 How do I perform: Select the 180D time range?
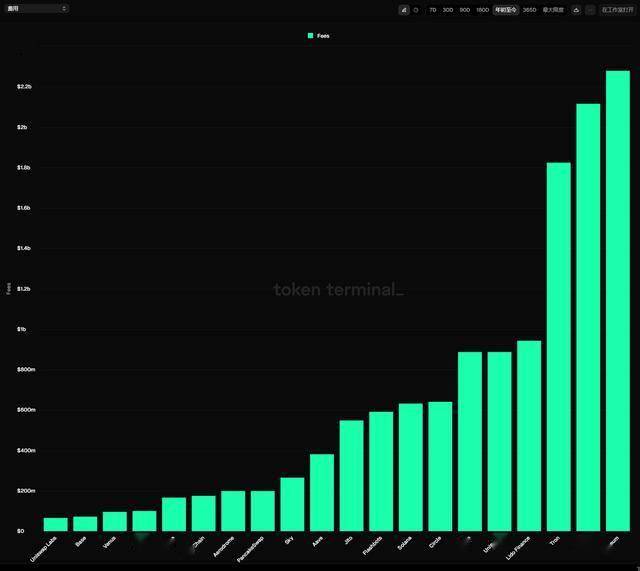(482, 10)
